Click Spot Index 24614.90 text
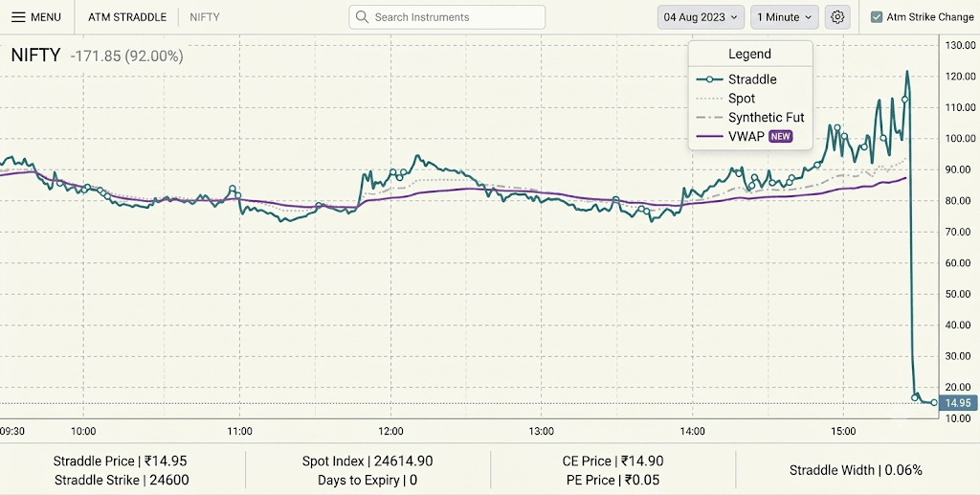980x495 pixels. [x=367, y=461]
